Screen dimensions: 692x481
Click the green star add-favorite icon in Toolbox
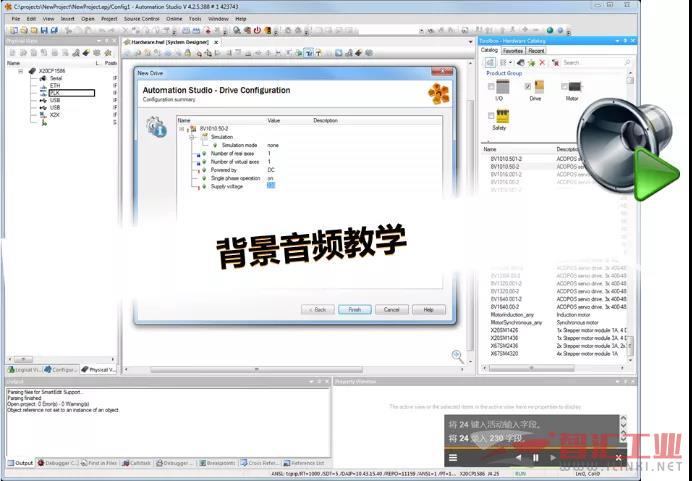[x=532, y=63]
